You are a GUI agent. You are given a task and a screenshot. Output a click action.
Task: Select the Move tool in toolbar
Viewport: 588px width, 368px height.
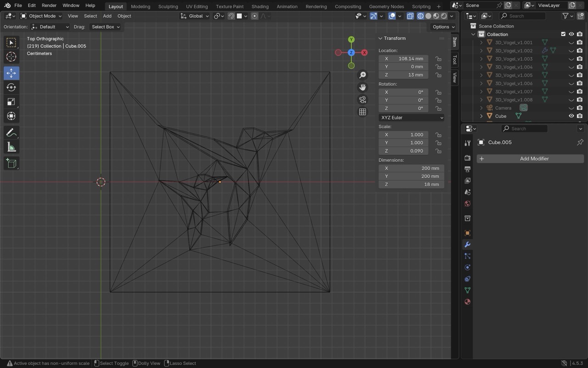[11, 73]
